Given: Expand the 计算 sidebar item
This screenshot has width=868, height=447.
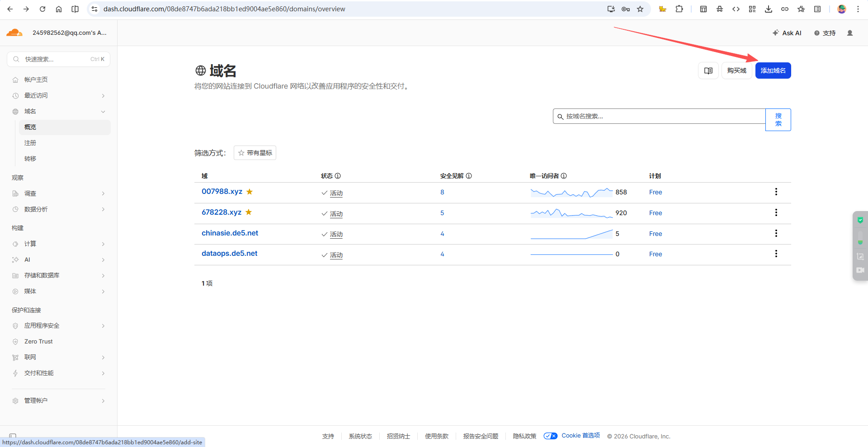Looking at the screenshot, I should pos(59,244).
